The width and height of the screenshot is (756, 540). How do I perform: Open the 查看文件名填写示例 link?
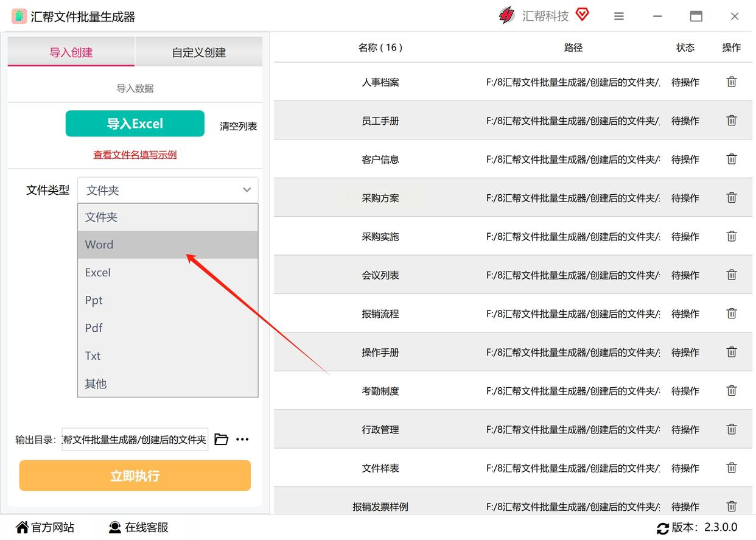[135, 155]
